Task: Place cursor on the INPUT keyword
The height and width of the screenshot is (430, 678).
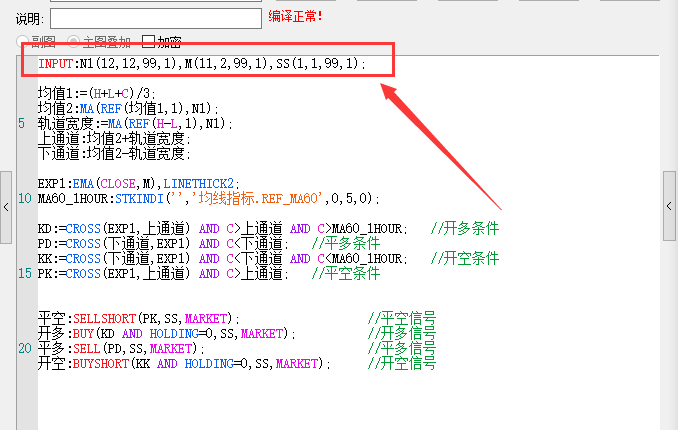Action: pyautogui.click(x=56, y=64)
